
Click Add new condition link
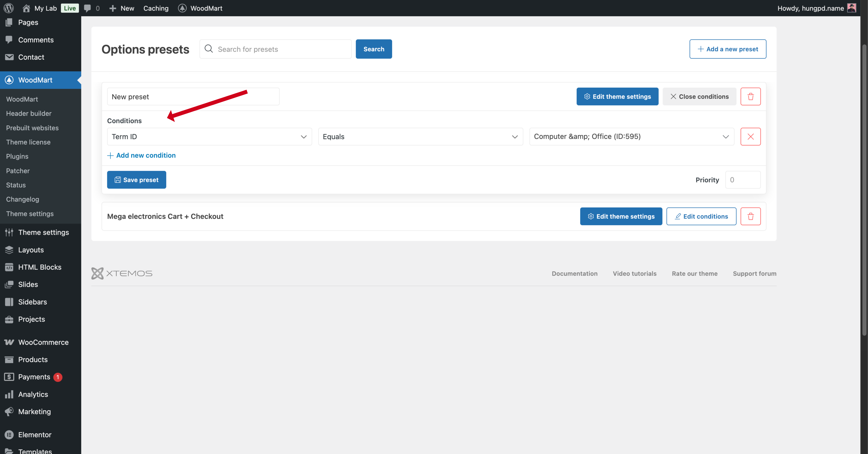[x=141, y=155]
